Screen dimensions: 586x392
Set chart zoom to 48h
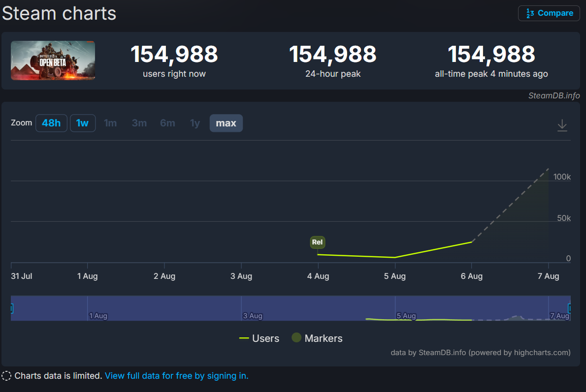(x=51, y=123)
